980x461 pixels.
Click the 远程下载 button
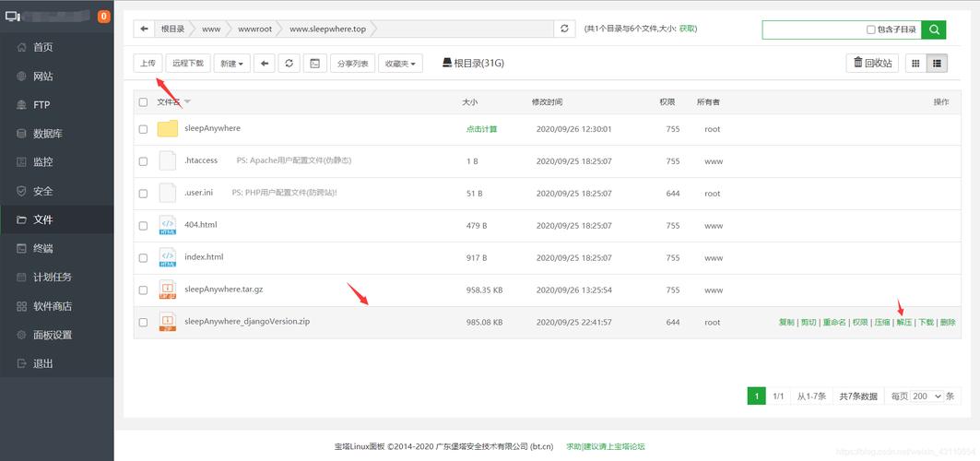[x=188, y=63]
